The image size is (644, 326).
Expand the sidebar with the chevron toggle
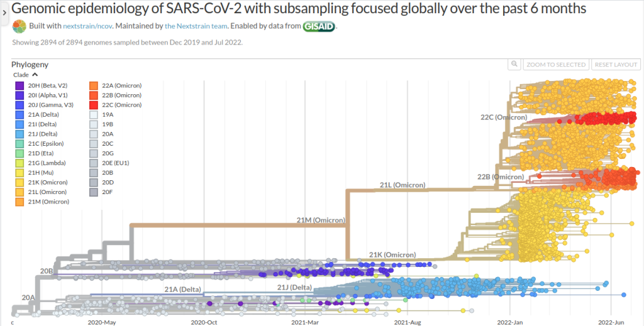[x=4, y=13]
